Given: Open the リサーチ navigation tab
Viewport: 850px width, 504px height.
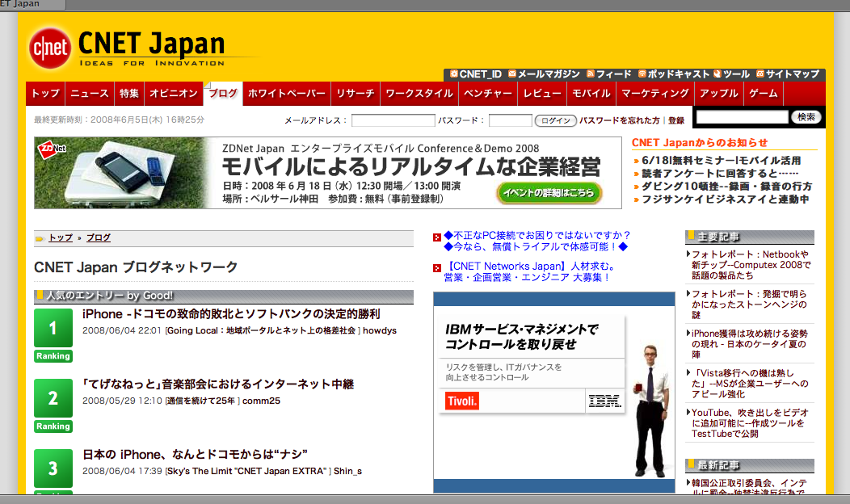Looking at the screenshot, I should pos(356,93).
